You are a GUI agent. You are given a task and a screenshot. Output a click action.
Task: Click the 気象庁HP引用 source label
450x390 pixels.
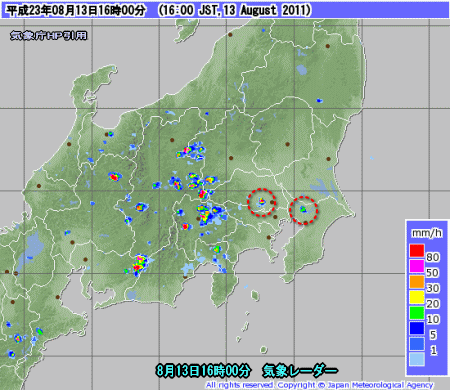[x=49, y=35]
